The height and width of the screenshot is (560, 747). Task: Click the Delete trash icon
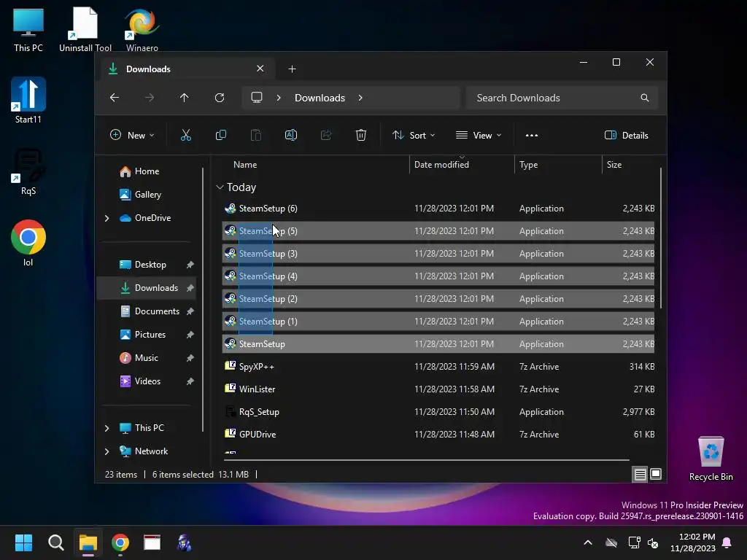(361, 135)
